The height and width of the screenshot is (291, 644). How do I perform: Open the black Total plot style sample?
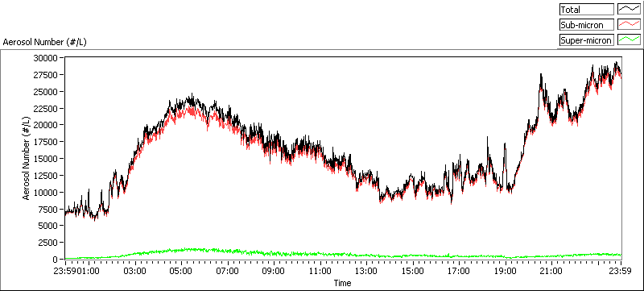click(x=629, y=10)
